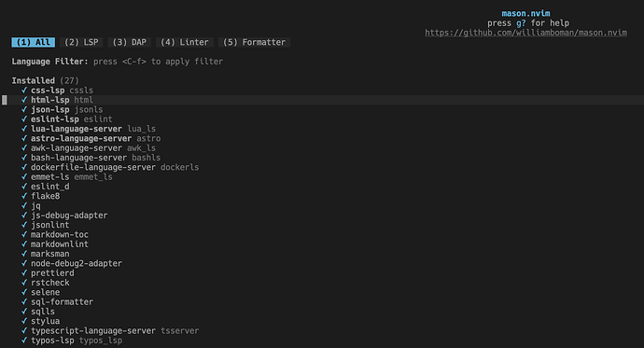The image size is (644, 348).
Task: Click the installed checkmark beside lua-language-server
Action: (x=24, y=129)
